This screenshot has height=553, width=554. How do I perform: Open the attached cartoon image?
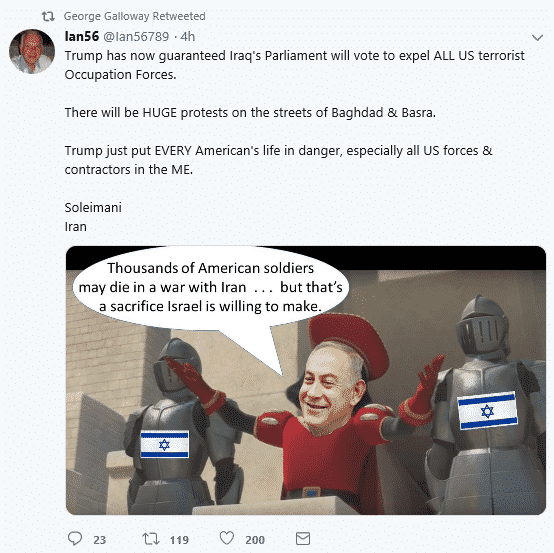[306, 380]
